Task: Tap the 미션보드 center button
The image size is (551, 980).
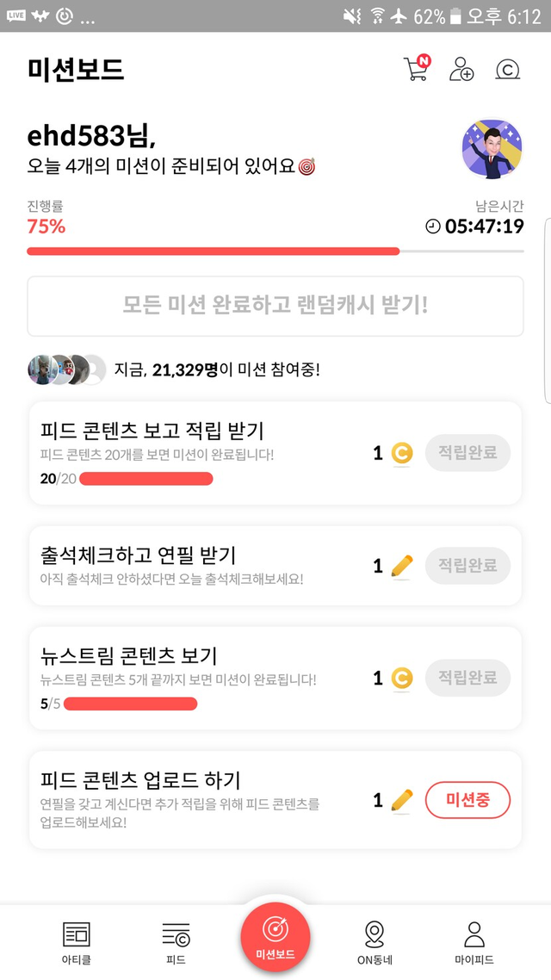Action: [x=275, y=937]
